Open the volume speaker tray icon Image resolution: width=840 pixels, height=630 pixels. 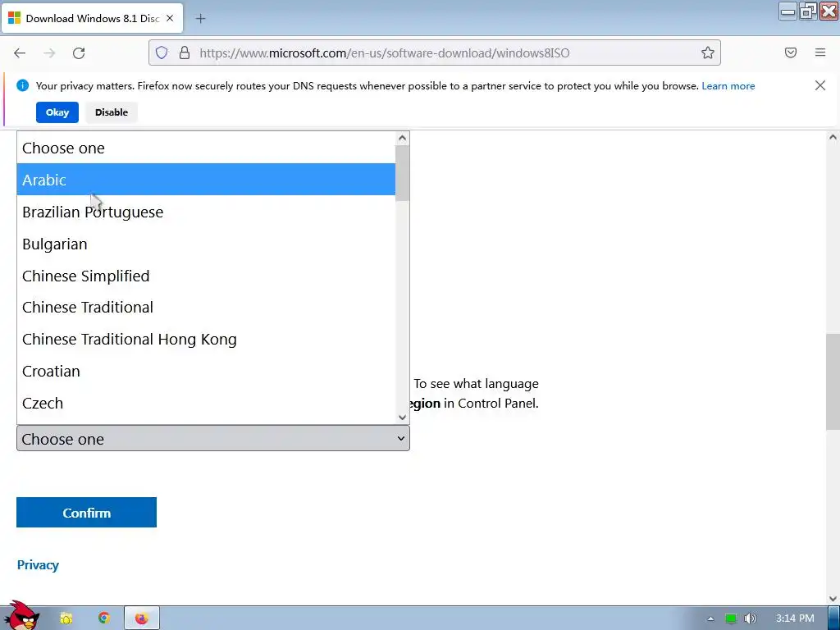point(750,619)
